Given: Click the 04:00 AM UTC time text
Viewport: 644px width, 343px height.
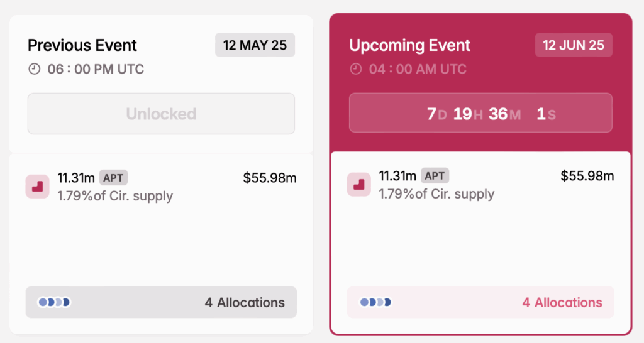Looking at the screenshot, I should pos(418,69).
